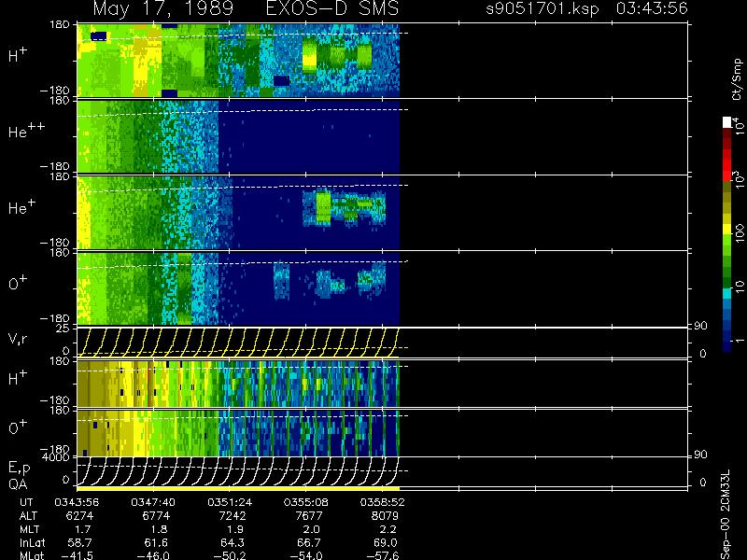
Task: Click the header time '03:43:56'
Action: (x=651, y=8)
